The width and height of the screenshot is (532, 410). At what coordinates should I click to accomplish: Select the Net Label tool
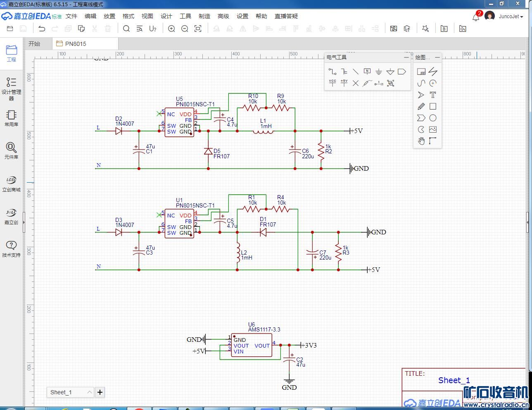pos(367,72)
